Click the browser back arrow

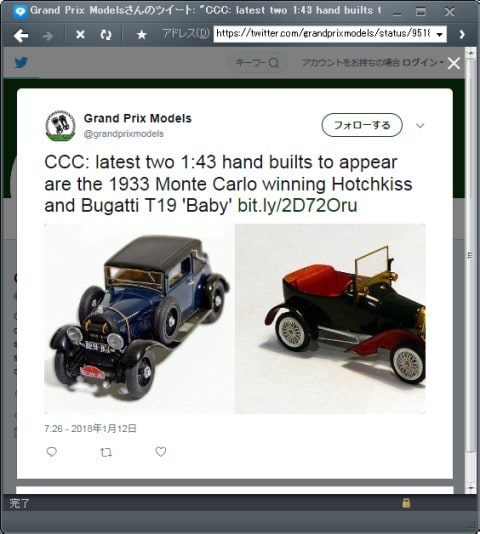point(21,35)
